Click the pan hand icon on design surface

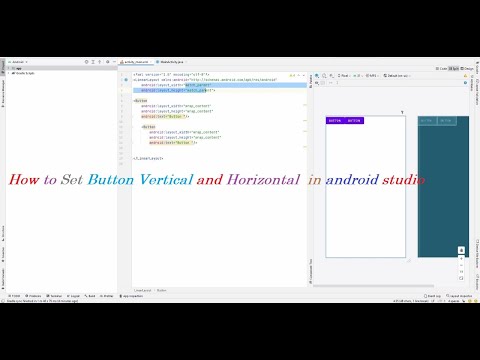(x=461, y=250)
